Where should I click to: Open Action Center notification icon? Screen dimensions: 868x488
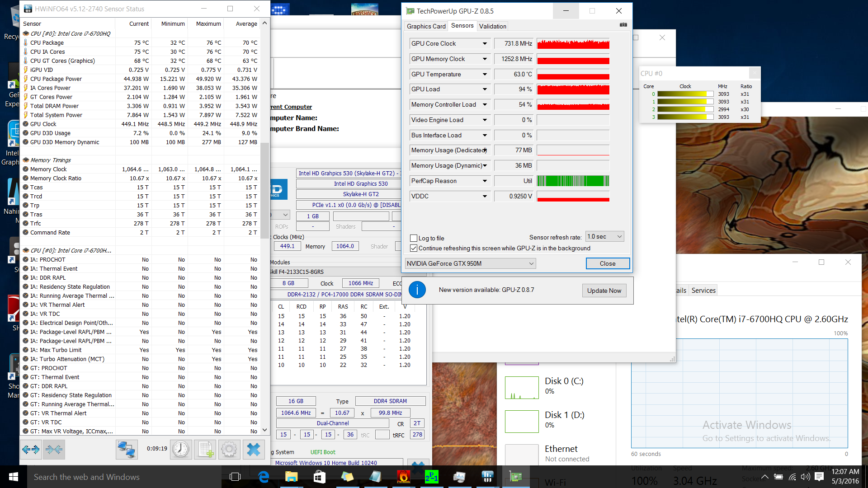click(819, 477)
